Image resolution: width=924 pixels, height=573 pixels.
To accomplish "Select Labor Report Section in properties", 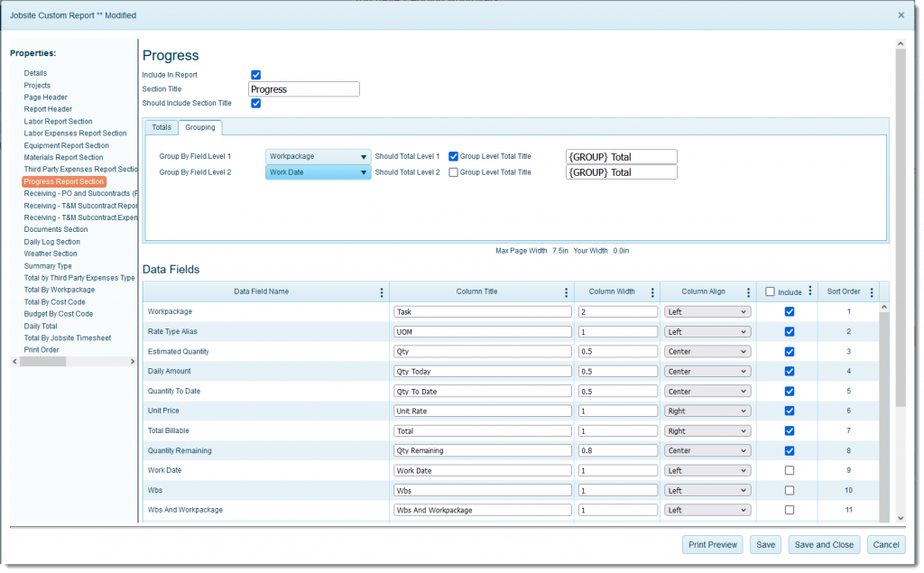I will (58, 121).
